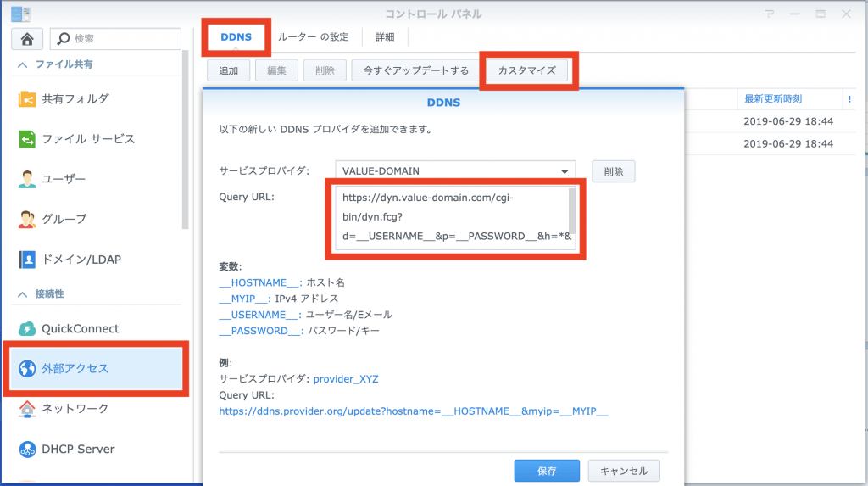Screen dimensions: 868x486
Task: Select ユーザー user icon entry
Action: tap(27, 179)
